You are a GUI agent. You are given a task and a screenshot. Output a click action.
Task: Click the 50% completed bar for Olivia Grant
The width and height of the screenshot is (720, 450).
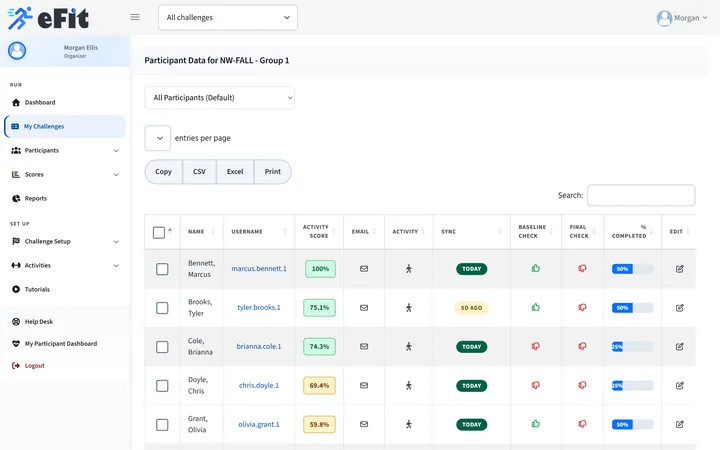coord(632,425)
